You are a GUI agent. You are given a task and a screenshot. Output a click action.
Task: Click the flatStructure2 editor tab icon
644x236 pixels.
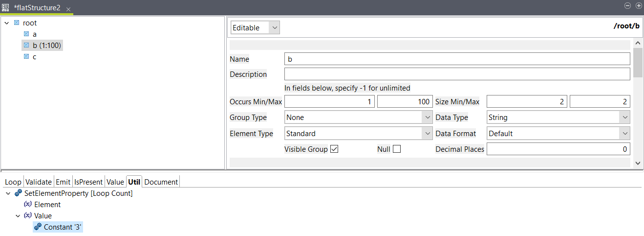click(x=5, y=8)
